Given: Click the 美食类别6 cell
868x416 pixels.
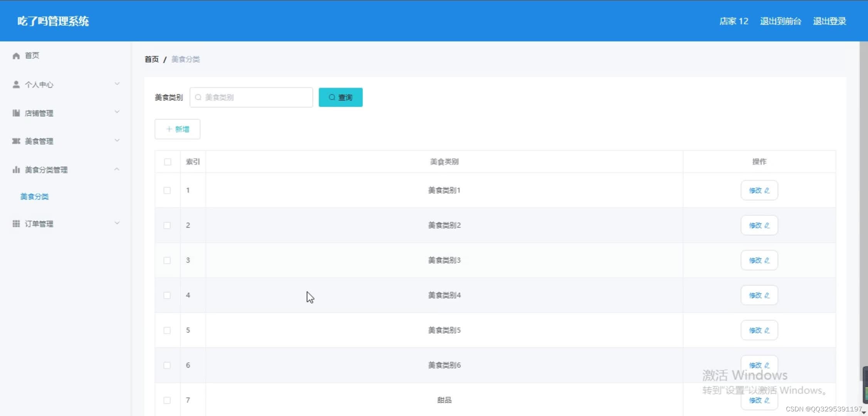Looking at the screenshot, I should [x=444, y=365].
